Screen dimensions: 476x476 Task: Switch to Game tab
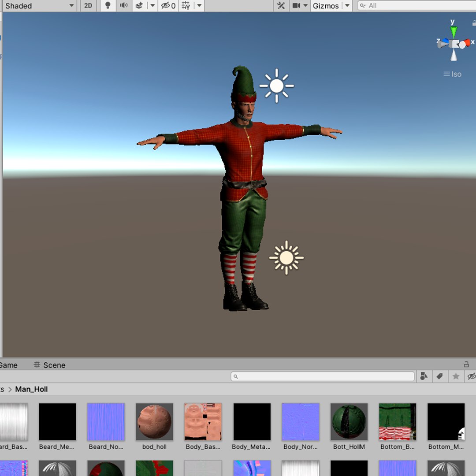(8, 365)
